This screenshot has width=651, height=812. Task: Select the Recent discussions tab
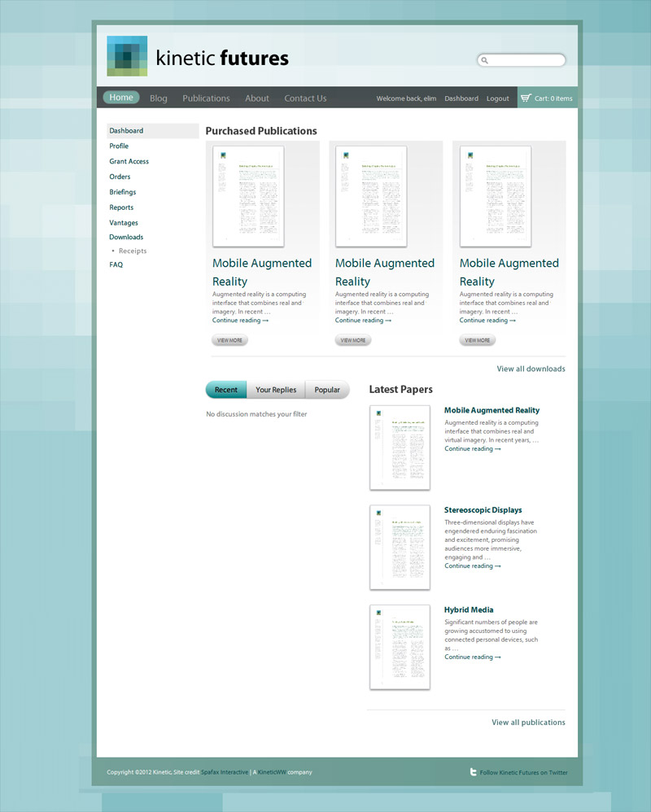click(x=226, y=390)
